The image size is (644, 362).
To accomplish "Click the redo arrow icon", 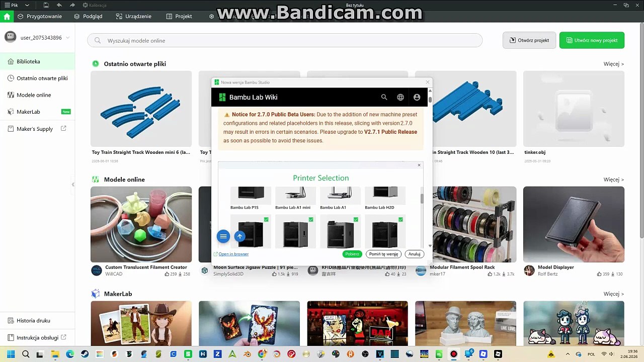I will [72, 5].
